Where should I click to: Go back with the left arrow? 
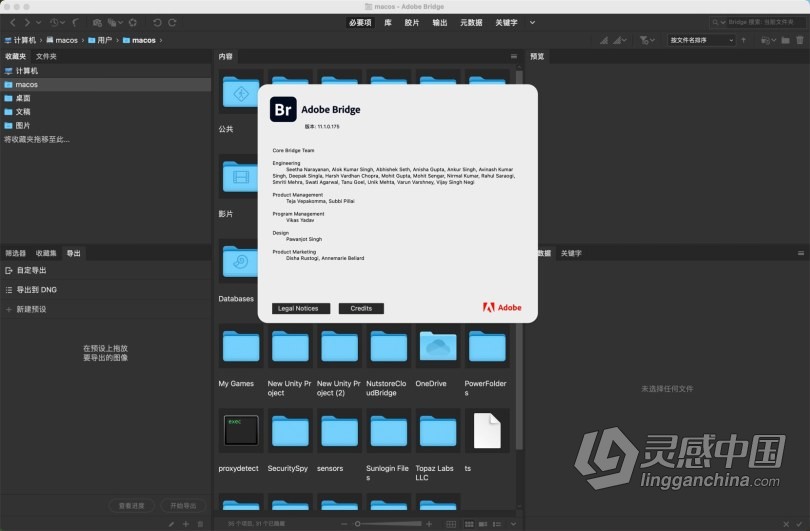point(13,23)
